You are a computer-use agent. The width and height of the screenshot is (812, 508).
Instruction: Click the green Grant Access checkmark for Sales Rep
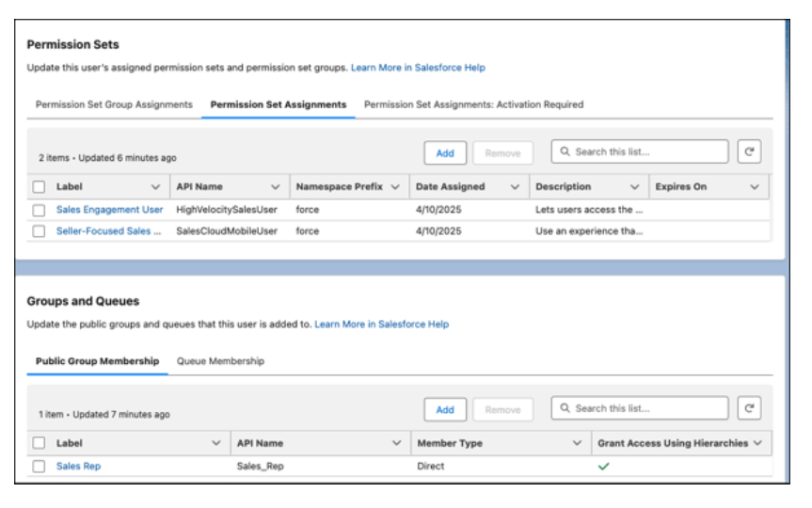tap(603, 466)
